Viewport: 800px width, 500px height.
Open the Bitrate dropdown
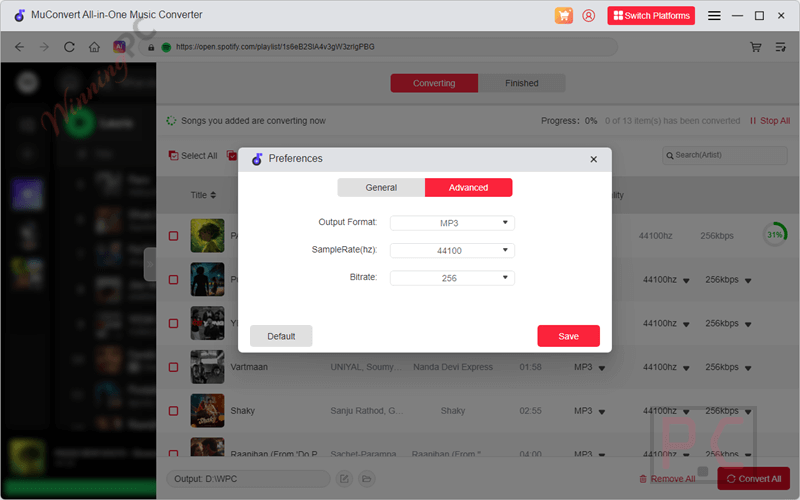click(x=452, y=278)
